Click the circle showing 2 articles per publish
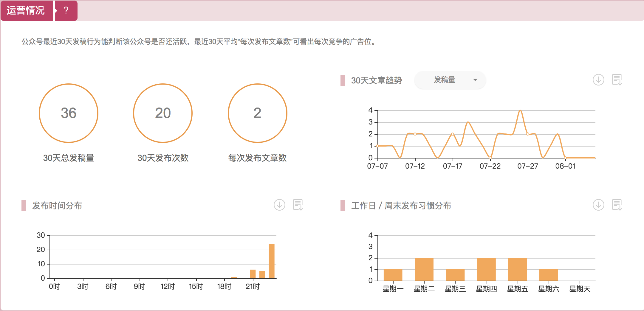Viewport: 644px width, 311px height. coord(257,113)
